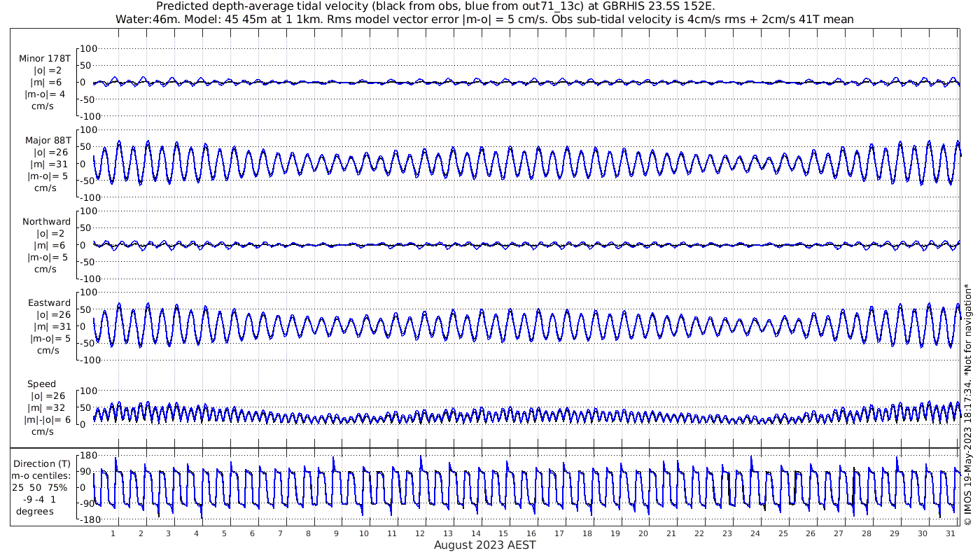The image size is (980, 560).
Task: Select day "24" on the date axis
Action: (755, 533)
